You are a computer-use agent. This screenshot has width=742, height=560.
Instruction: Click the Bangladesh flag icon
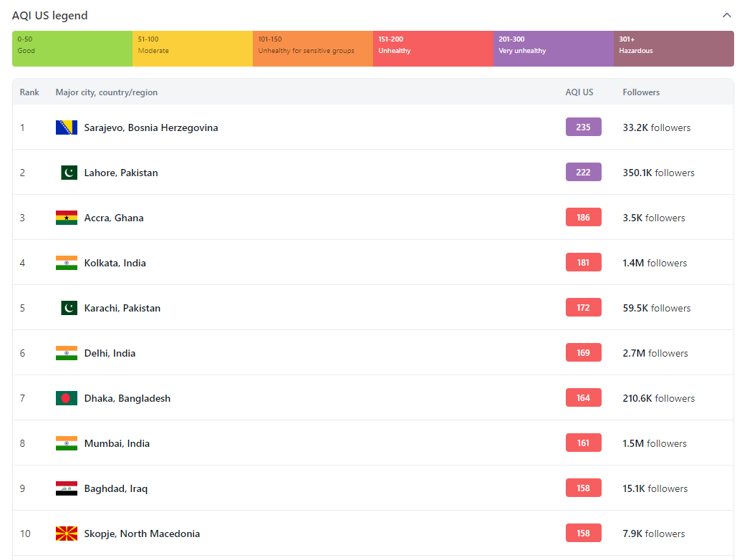coord(67,398)
